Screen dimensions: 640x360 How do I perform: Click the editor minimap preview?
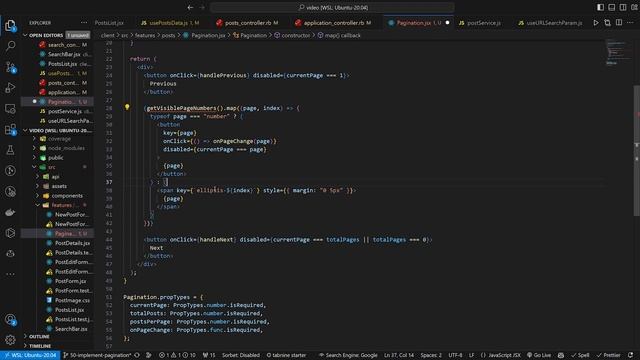tap(618, 52)
